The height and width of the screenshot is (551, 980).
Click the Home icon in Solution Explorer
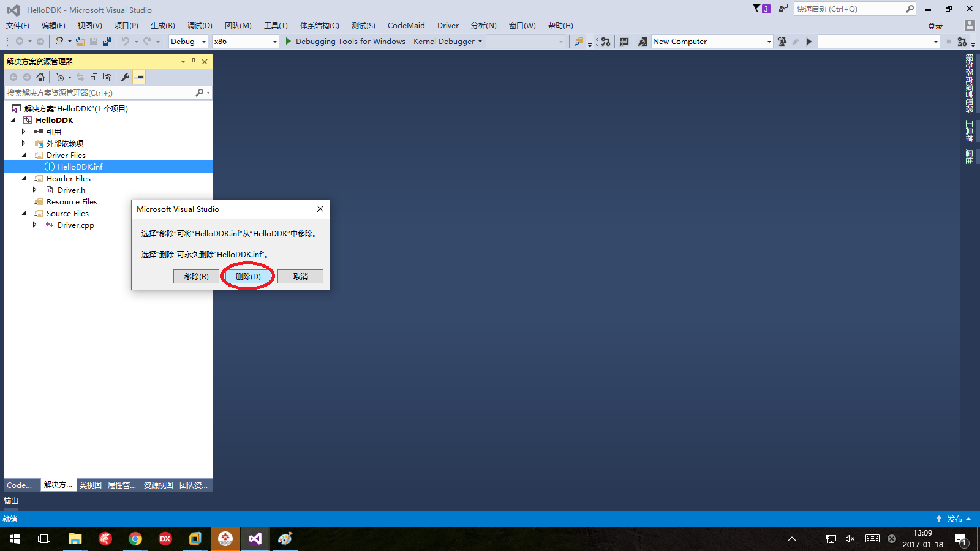[x=40, y=77]
